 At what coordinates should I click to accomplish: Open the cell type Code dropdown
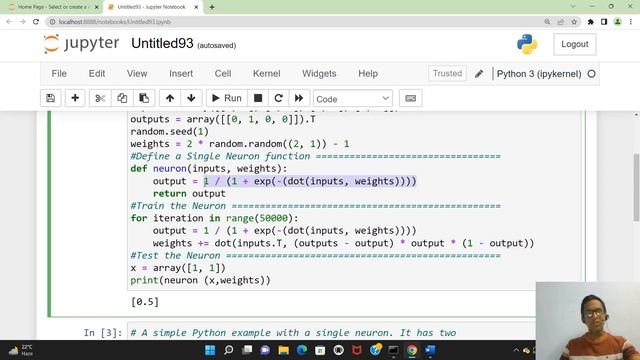(x=353, y=99)
